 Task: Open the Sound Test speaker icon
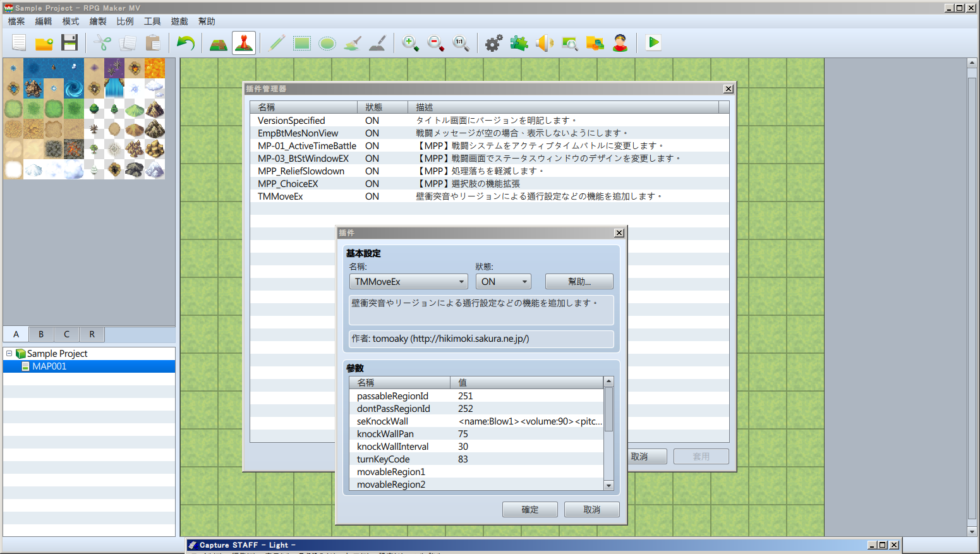pos(545,43)
